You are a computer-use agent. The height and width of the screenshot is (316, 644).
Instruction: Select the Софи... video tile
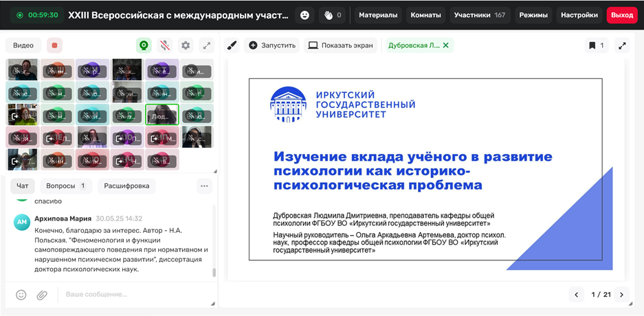tap(127, 91)
